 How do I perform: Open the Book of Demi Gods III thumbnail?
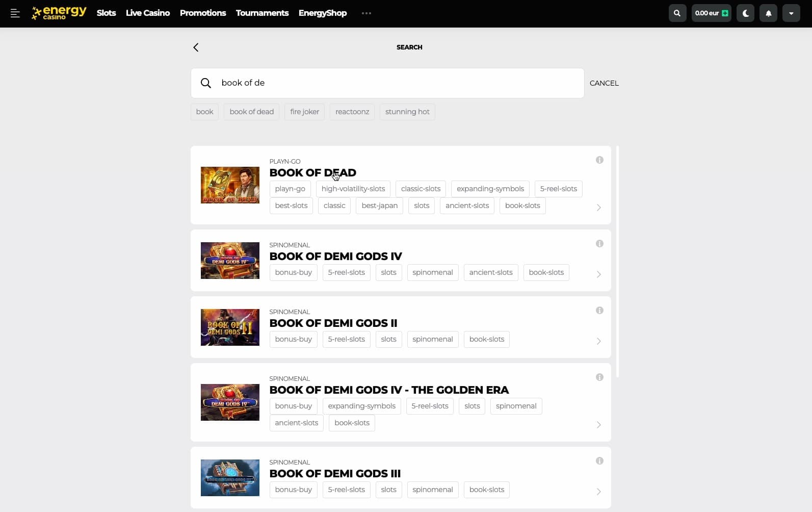point(230,478)
